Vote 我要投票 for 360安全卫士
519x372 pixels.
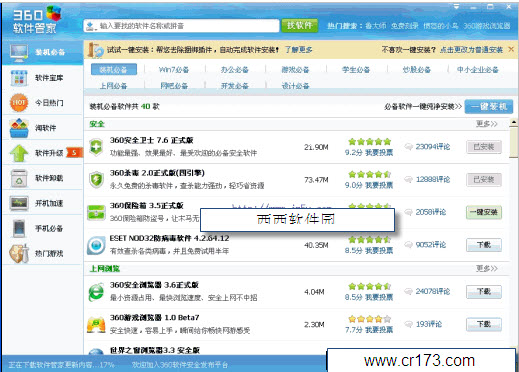379,153
